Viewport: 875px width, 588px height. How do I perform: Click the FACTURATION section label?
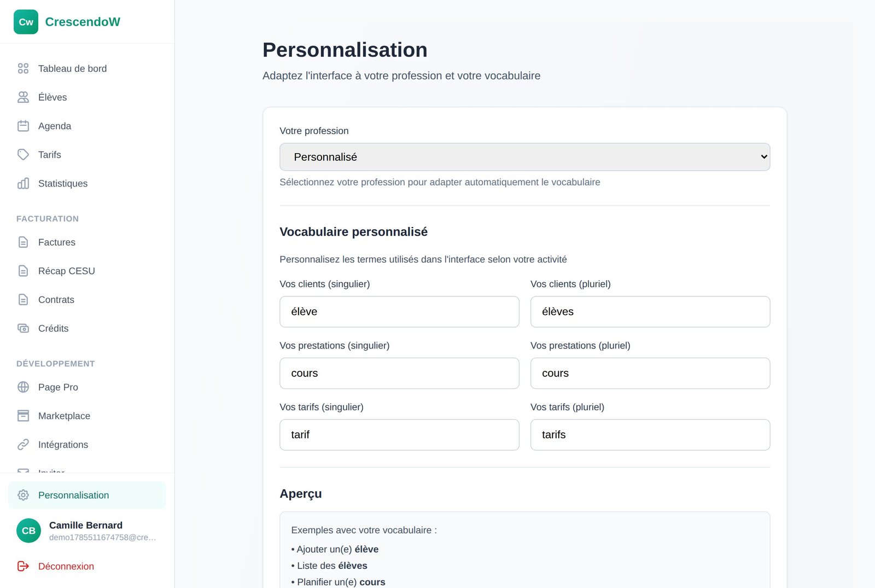click(48, 219)
